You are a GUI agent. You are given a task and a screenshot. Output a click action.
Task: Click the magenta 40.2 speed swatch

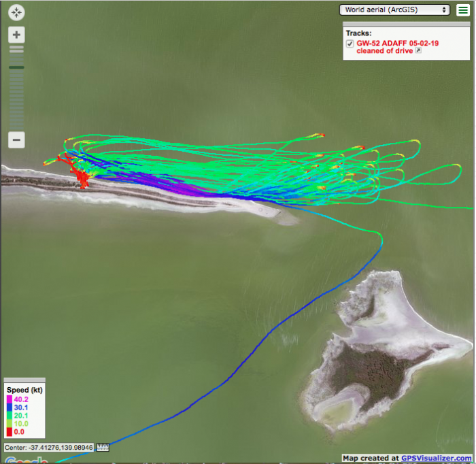10,399
